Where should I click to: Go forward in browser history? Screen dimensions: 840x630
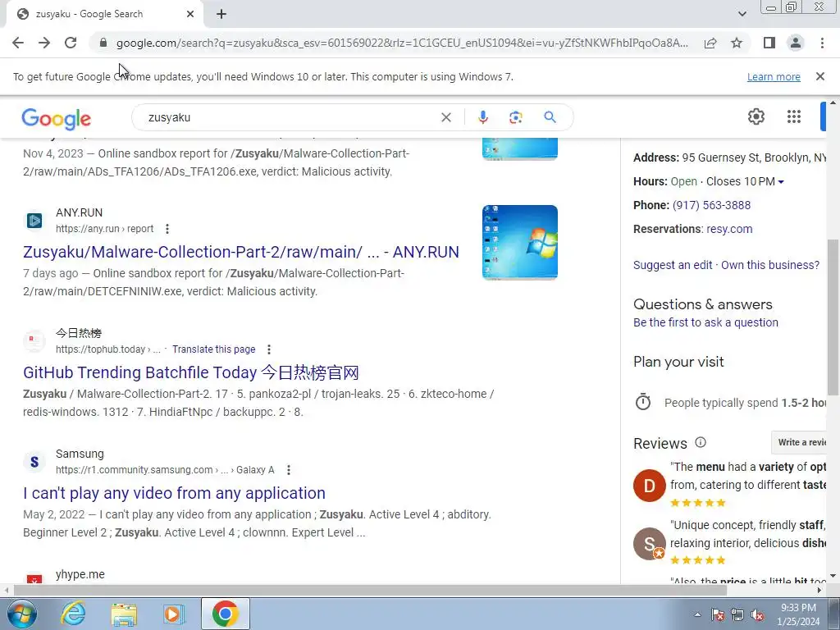(44, 43)
